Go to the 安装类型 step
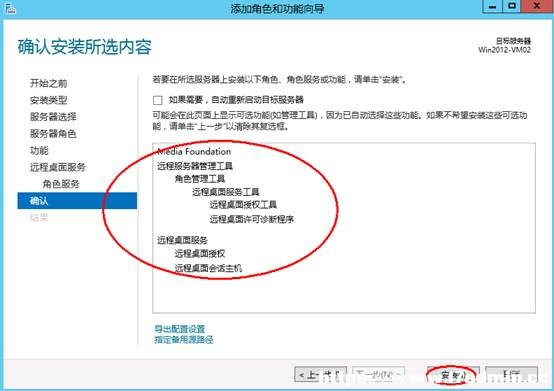The width and height of the screenshot is (554, 391). click(48, 100)
